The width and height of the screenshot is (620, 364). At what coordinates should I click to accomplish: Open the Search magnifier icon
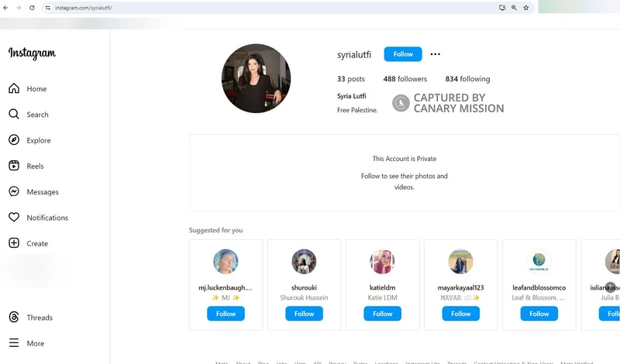point(14,114)
